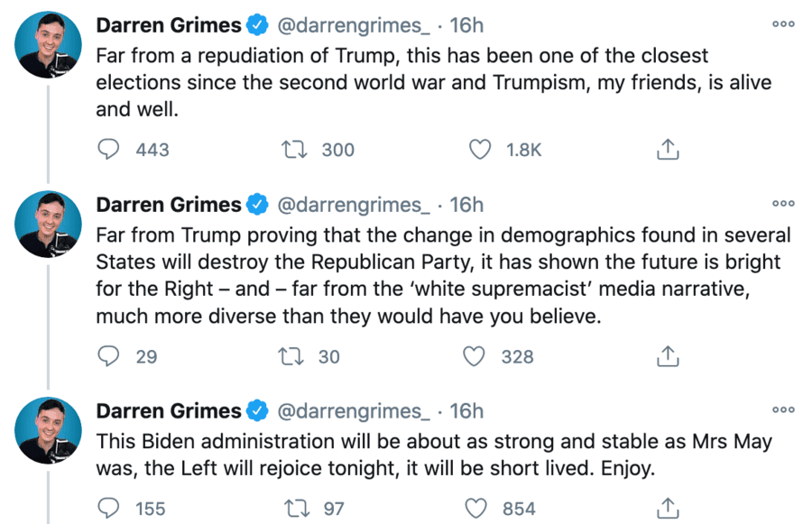Reply to the 'change in demographics' tweet
This screenshot has width=812, height=524.
[109, 356]
